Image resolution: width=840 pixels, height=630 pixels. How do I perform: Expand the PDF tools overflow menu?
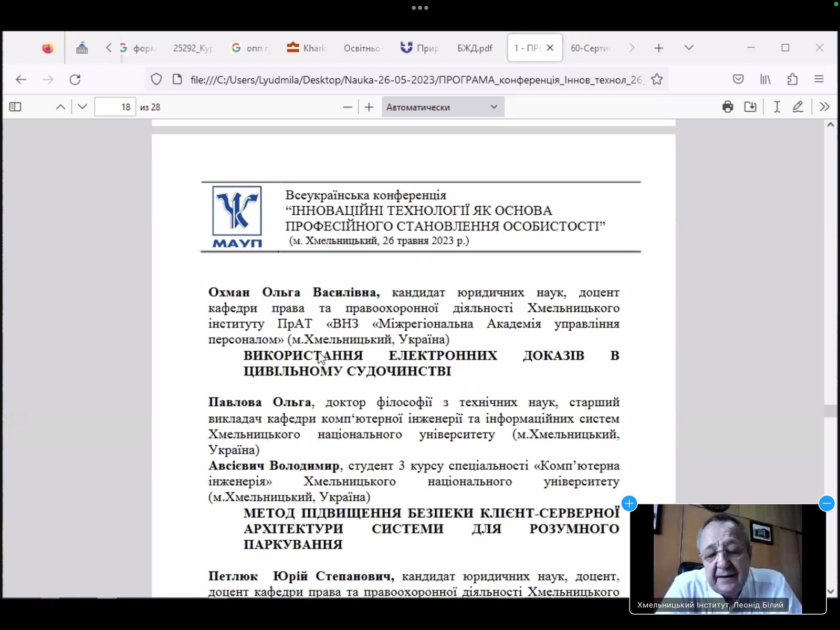coord(824,107)
